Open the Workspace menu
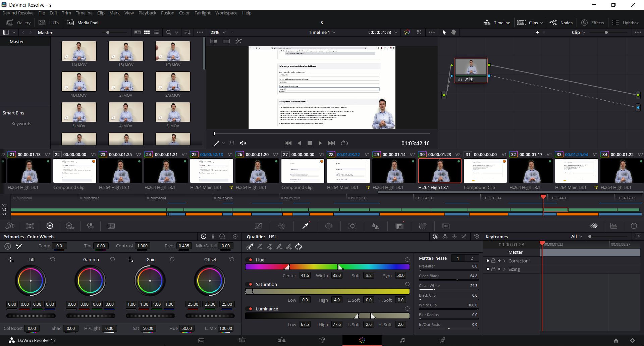Screen dimensions: 644x346 point(226,13)
